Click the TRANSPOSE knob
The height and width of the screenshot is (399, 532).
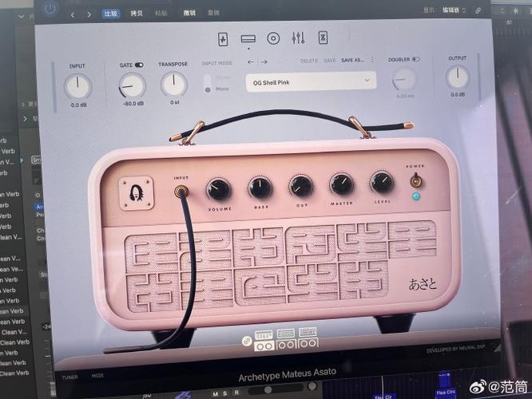(x=173, y=84)
